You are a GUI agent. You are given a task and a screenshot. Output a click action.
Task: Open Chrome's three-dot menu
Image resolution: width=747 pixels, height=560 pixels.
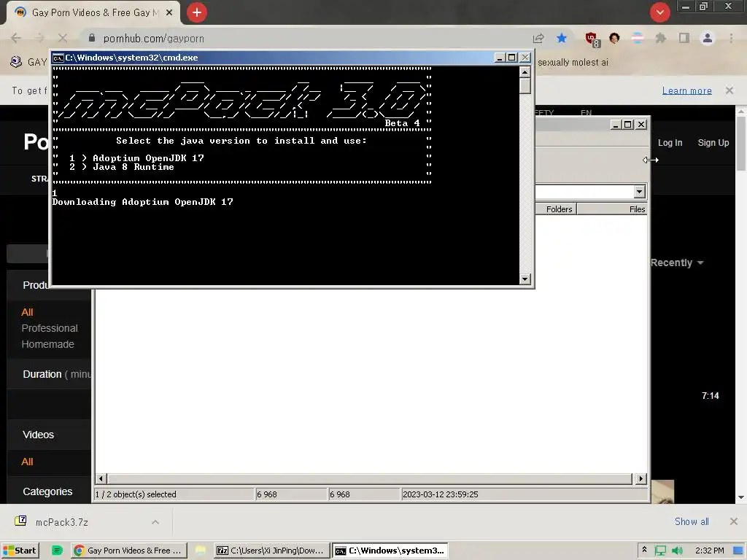click(731, 38)
